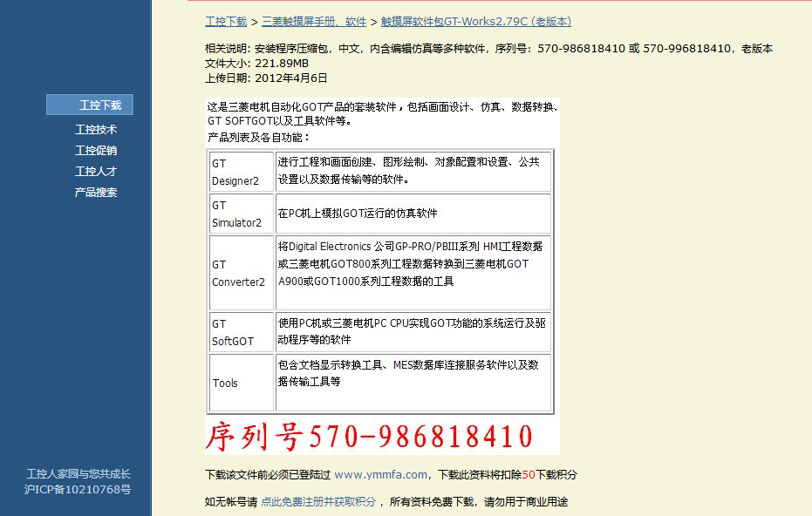Select the GT SoftGOT table cell
812x516 pixels.
pyautogui.click(x=241, y=332)
